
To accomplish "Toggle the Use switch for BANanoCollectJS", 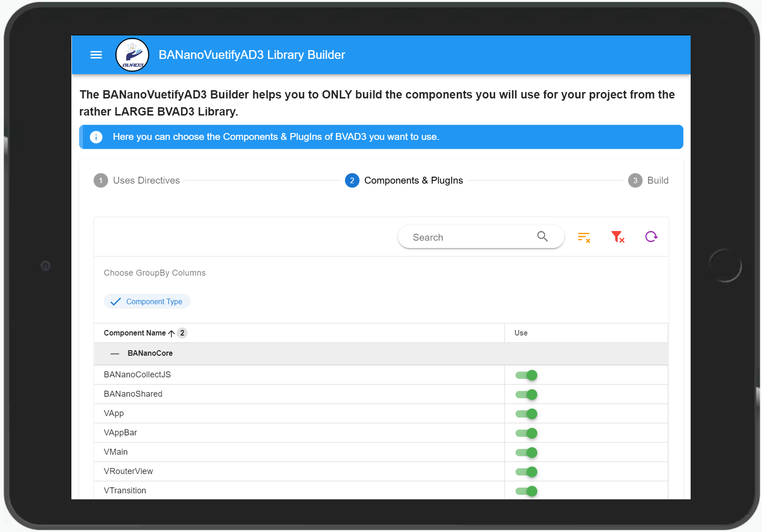I will pos(526,375).
